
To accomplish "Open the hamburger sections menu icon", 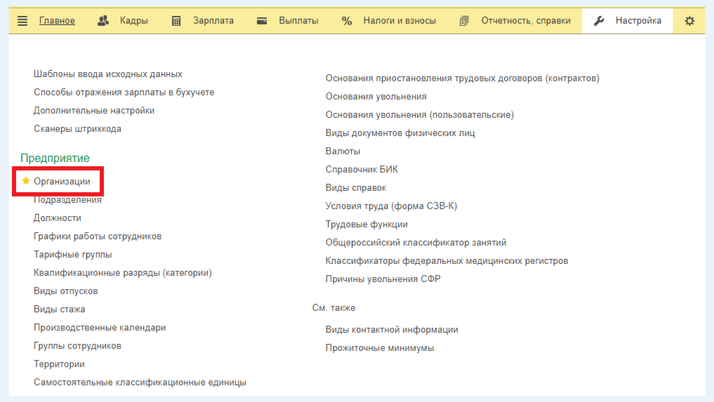I will pos(22,21).
